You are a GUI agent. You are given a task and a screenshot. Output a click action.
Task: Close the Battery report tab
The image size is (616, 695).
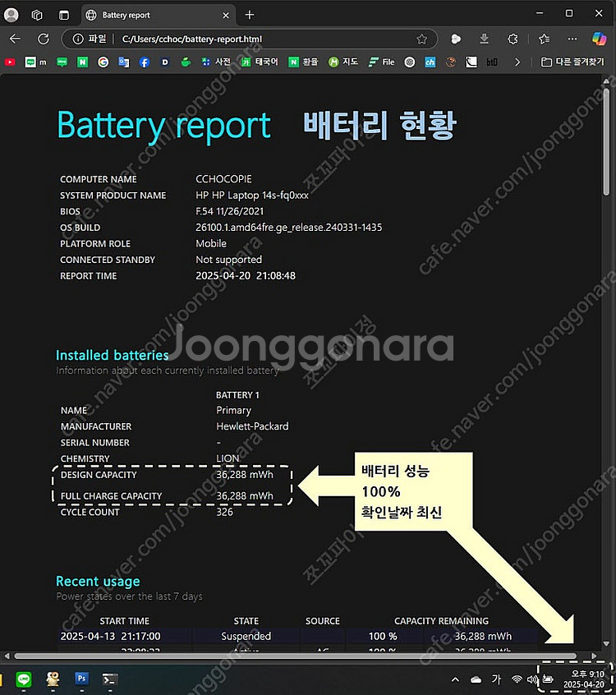click(226, 16)
